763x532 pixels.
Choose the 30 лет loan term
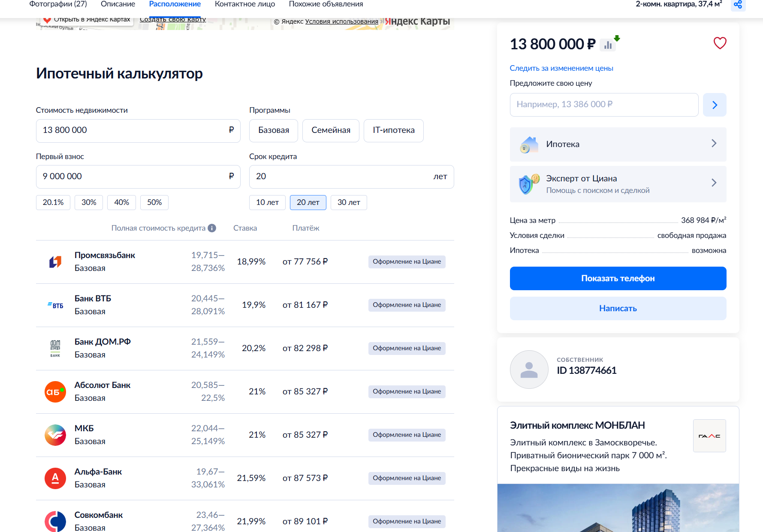point(349,202)
